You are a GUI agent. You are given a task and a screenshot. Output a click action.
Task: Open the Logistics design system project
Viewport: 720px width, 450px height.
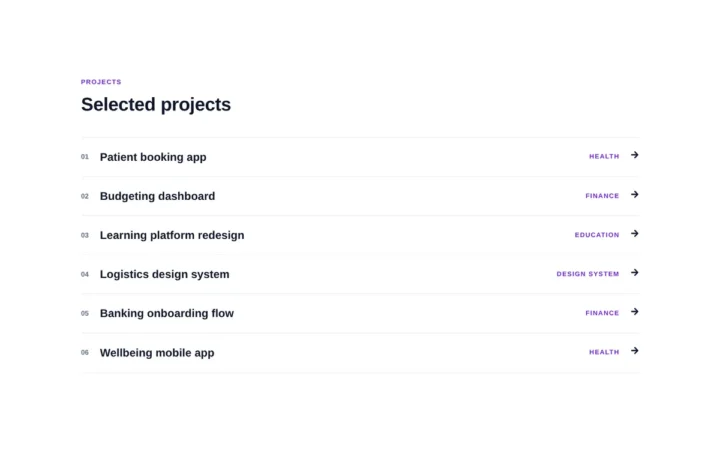[x=360, y=274]
